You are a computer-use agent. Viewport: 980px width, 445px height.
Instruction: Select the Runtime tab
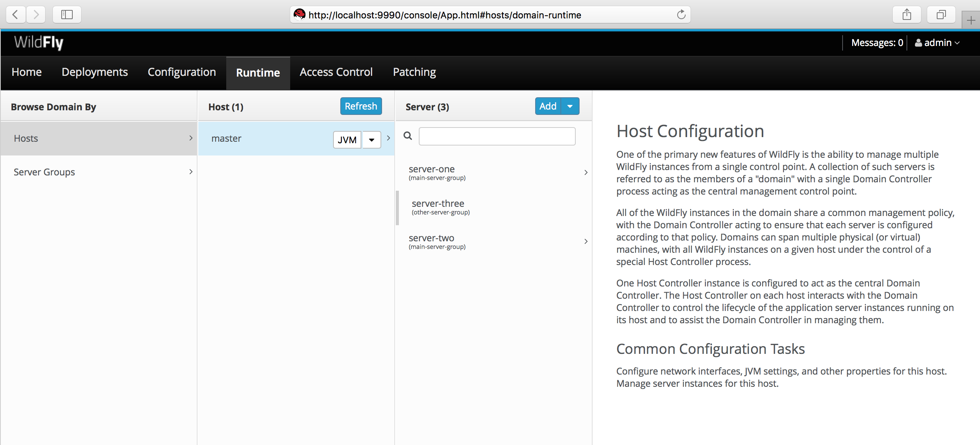[x=258, y=73]
